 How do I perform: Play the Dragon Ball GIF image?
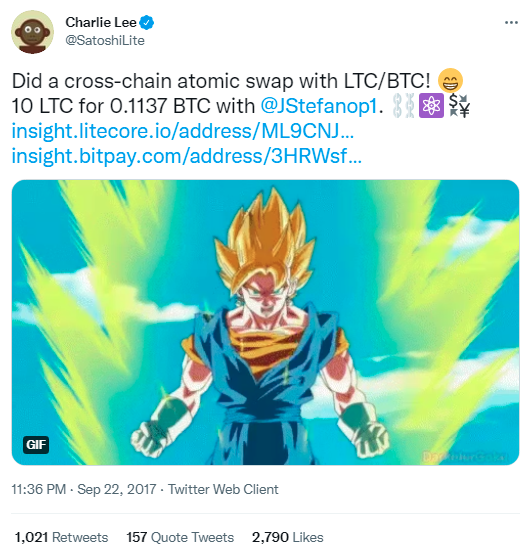click(x=265, y=322)
